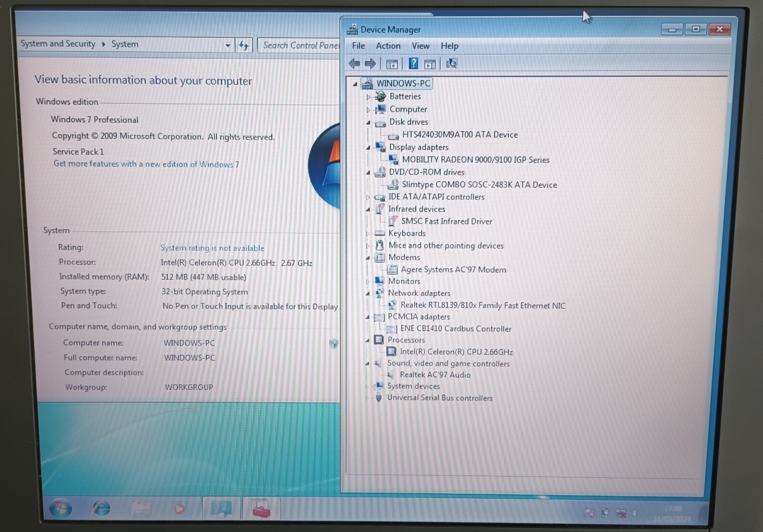Screen dimensions: 763x532
Task: Select Realtek AC'97 Audio device
Action: [x=435, y=375]
